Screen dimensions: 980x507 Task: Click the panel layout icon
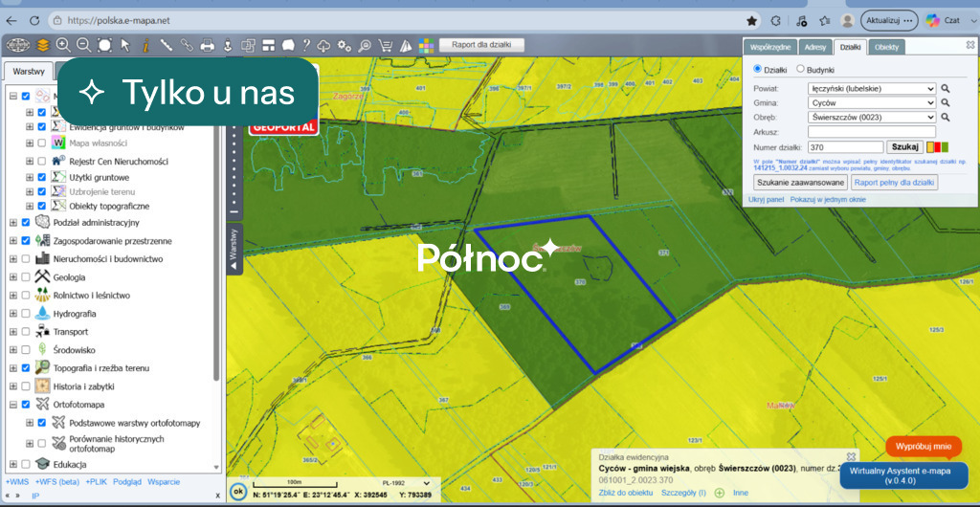269,45
